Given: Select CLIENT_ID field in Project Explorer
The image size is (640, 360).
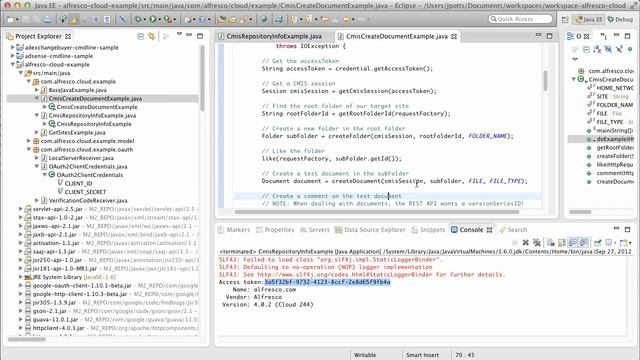Looking at the screenshot, I should (78, 183).
